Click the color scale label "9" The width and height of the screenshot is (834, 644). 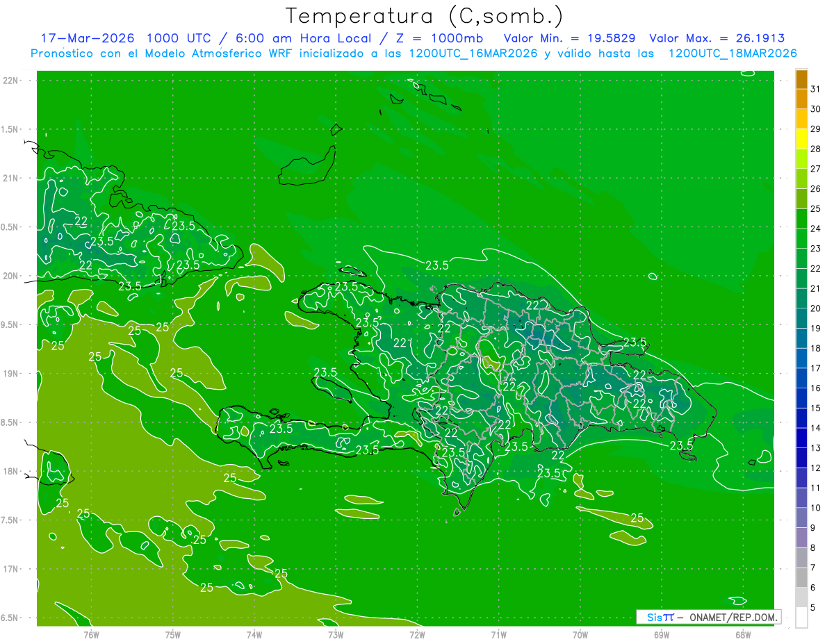click(x=813, y=528)
